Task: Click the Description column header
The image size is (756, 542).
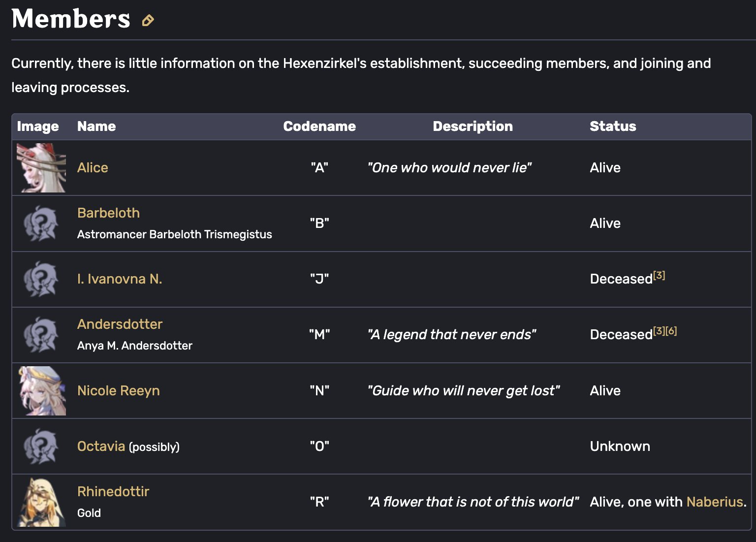Action: point(472,127)
